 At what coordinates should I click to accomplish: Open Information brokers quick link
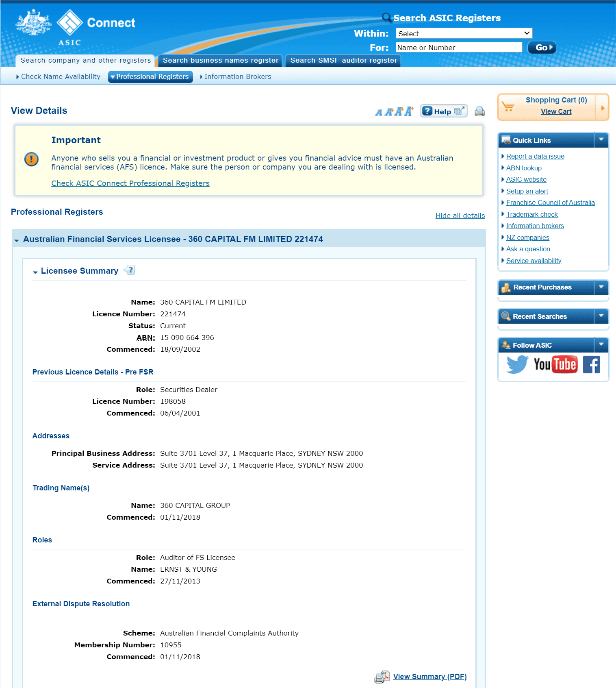coord(535,226)
